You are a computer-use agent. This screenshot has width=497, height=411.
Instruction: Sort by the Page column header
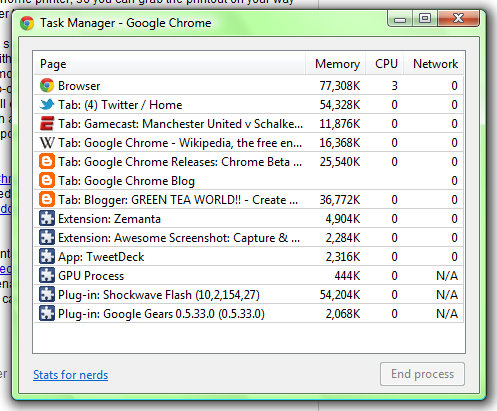[169, 64]
